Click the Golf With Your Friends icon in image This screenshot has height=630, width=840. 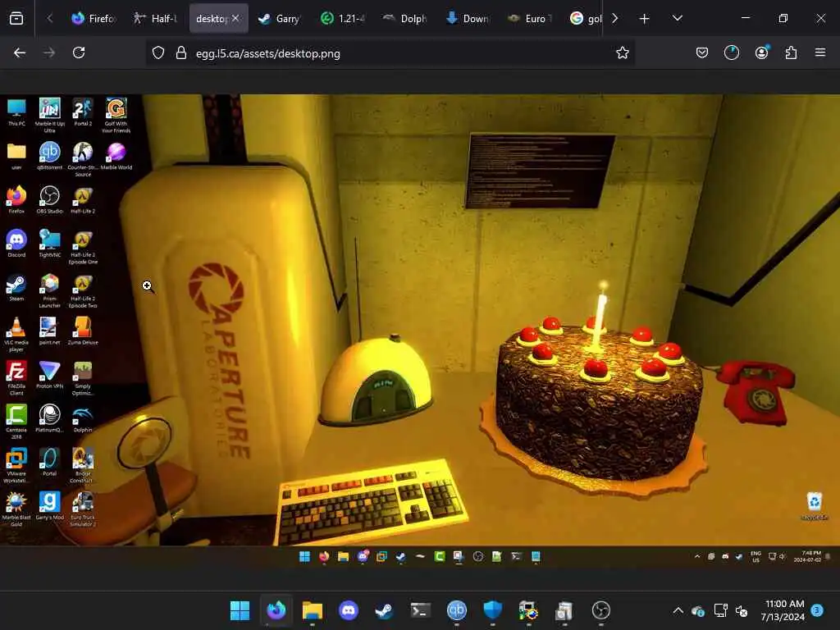[x=116, y=115]
